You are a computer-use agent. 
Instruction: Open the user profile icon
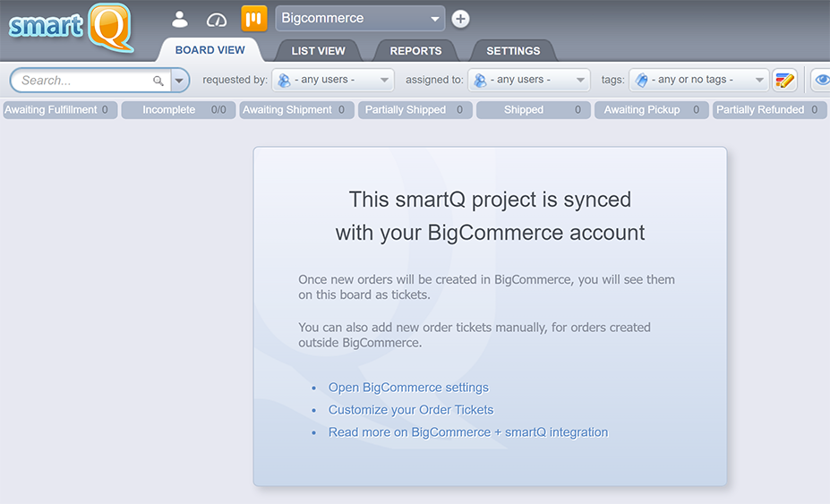(x=180, y=19)
